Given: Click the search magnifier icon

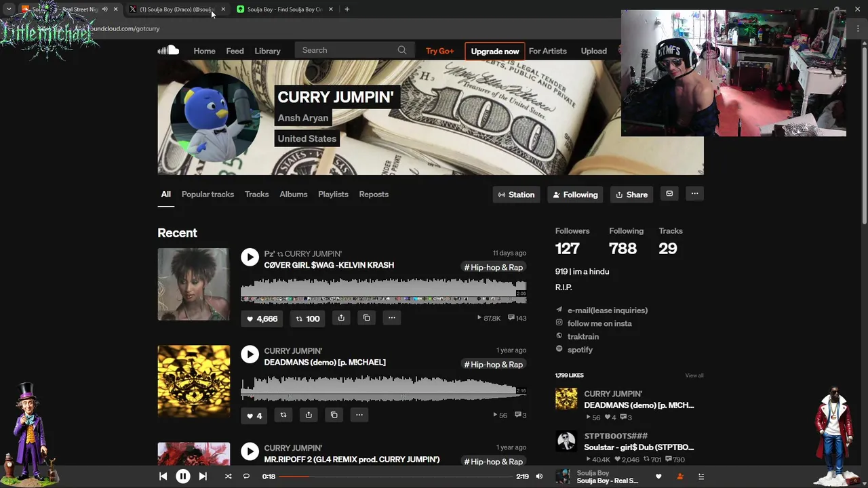Looking at the screenshot, I should click(402, 50).
